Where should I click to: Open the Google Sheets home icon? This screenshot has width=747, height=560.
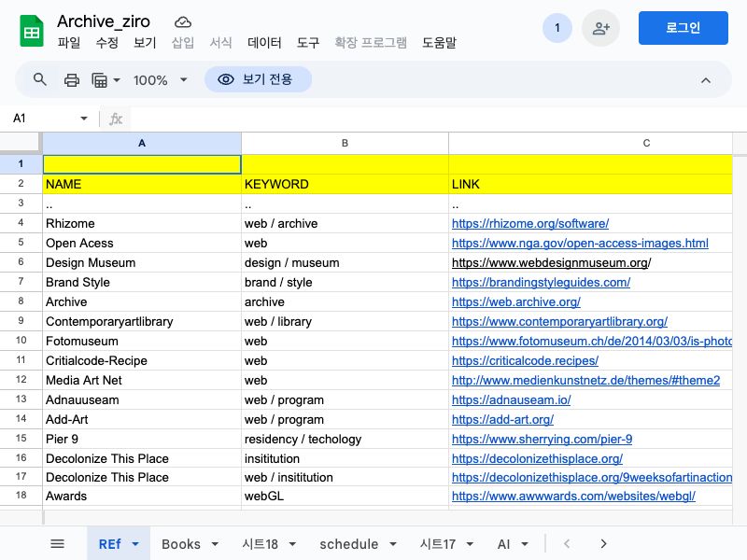[x=32, y=31]
